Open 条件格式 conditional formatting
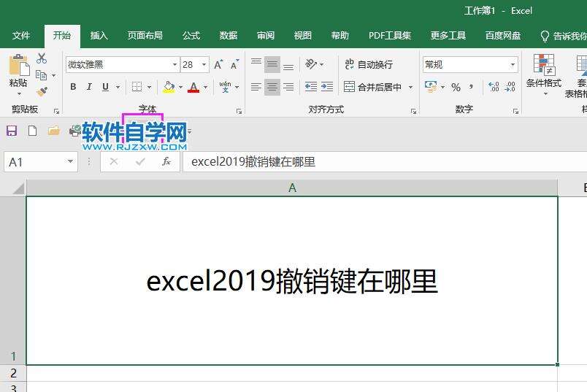This screenshot has height=392, width=587. pyautogui.click(x=544, y=75)
